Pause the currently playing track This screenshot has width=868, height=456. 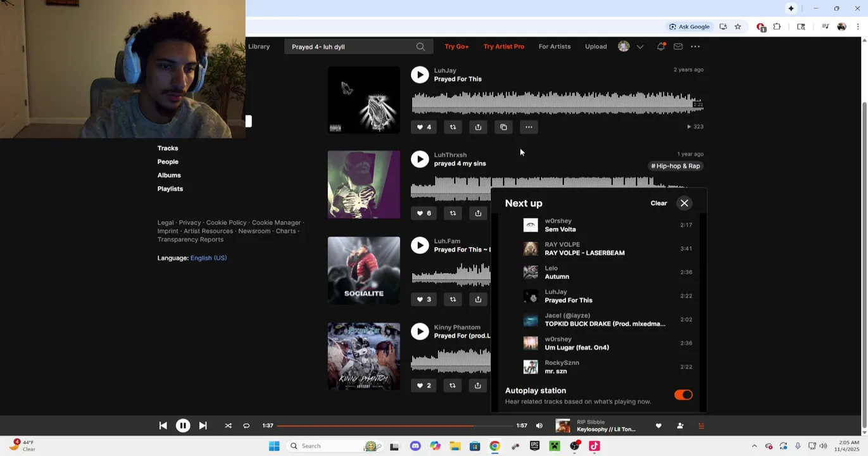[x=183, y=426]
